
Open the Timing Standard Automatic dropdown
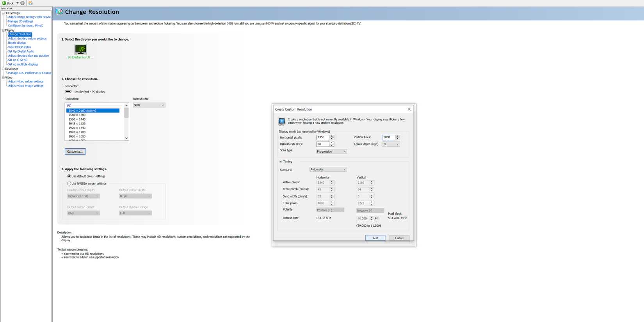[x=328, y=169]
